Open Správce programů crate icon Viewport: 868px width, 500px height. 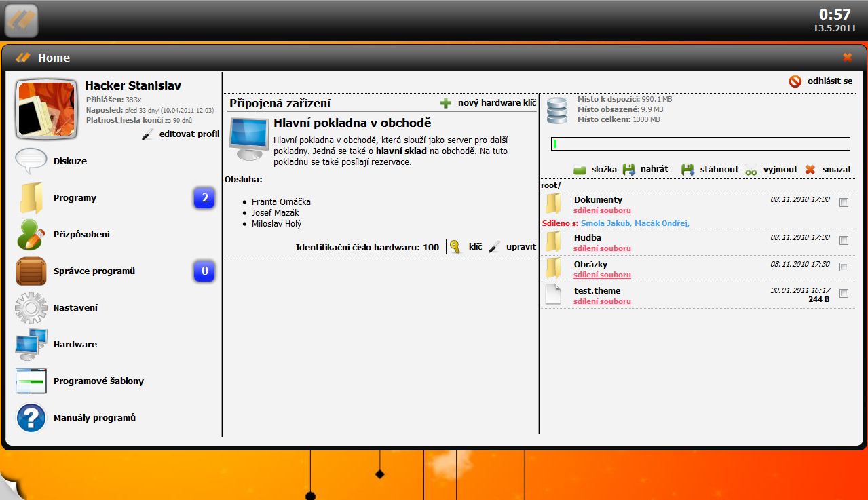click(x=31, y=271)
